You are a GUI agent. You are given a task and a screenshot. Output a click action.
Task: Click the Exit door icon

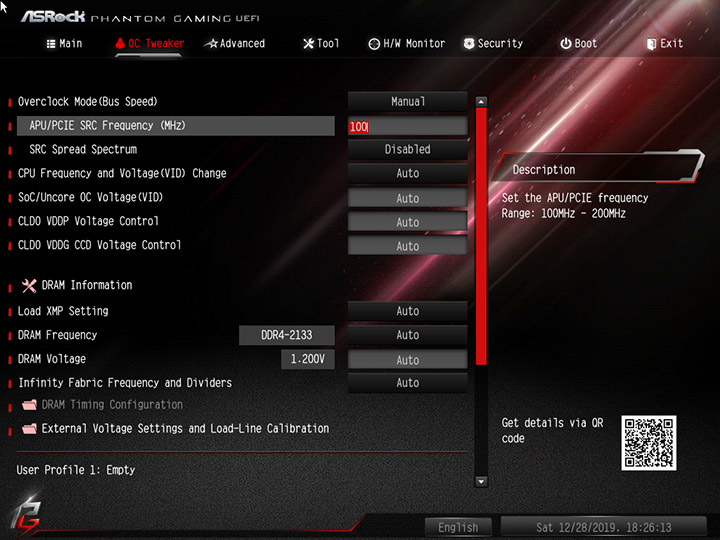click(x=651, y=44)
